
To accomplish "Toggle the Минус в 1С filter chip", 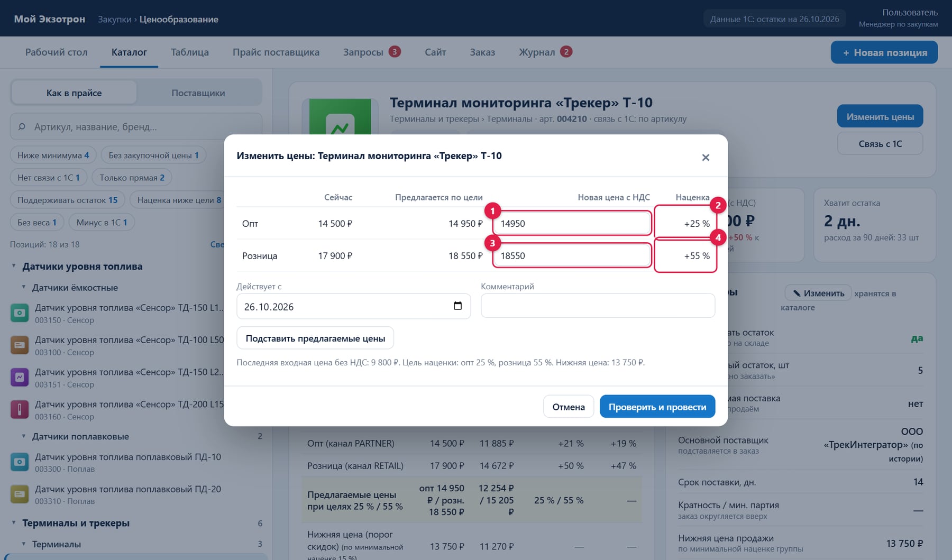I will tap(102, 223).
